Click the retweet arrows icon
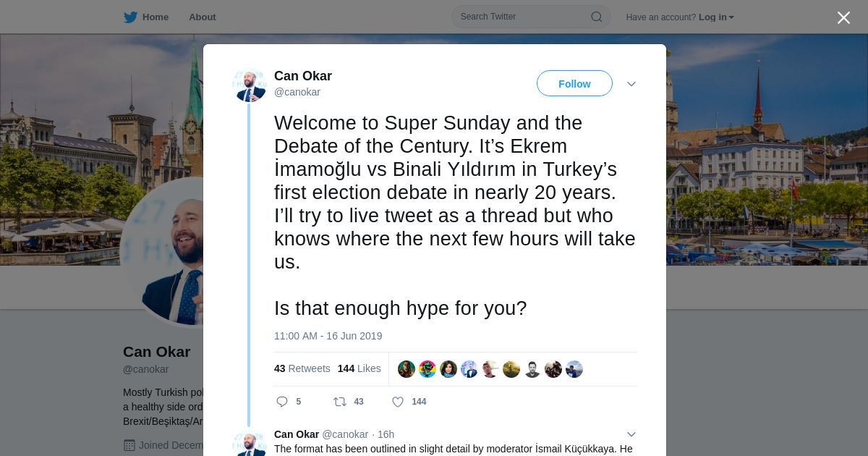Image resolution: width=868 pixels, height=456 pixels. 339,402
